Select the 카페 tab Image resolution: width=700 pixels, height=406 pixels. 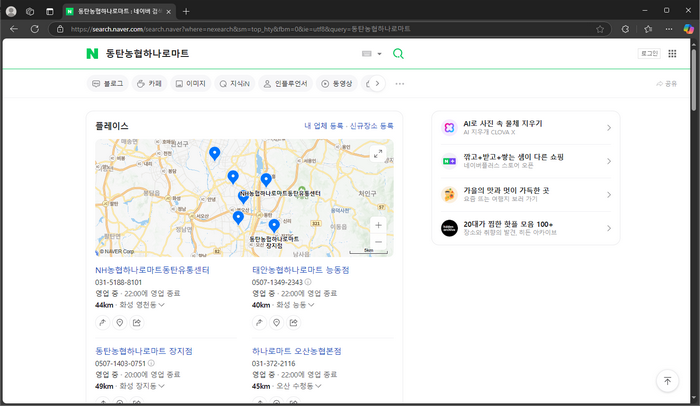[149, 84]
